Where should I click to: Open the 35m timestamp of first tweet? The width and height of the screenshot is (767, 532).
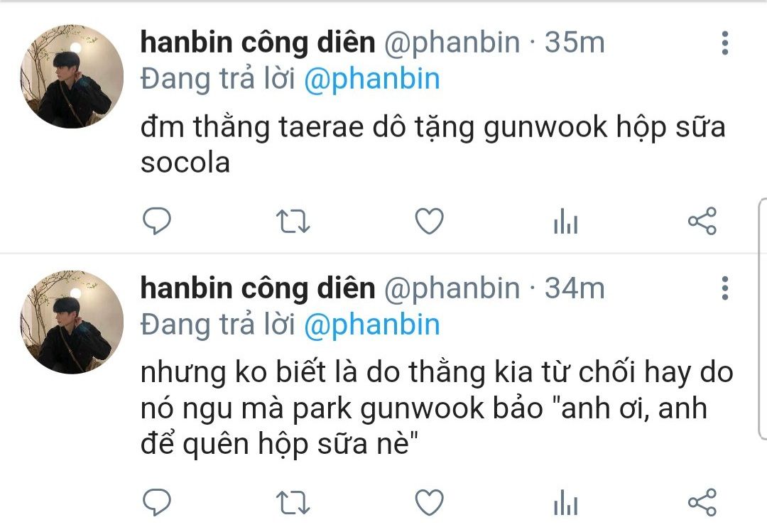[575, 42]
